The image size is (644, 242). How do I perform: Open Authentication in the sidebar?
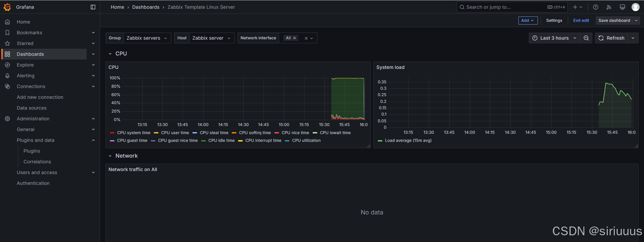[x=33, y=183]
